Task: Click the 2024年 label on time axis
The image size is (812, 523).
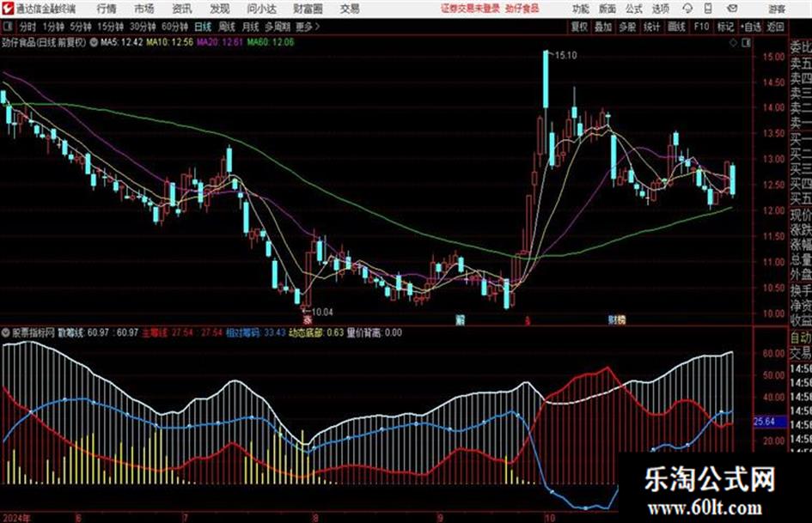Action: pyautogui.click(x=16, y=518)
